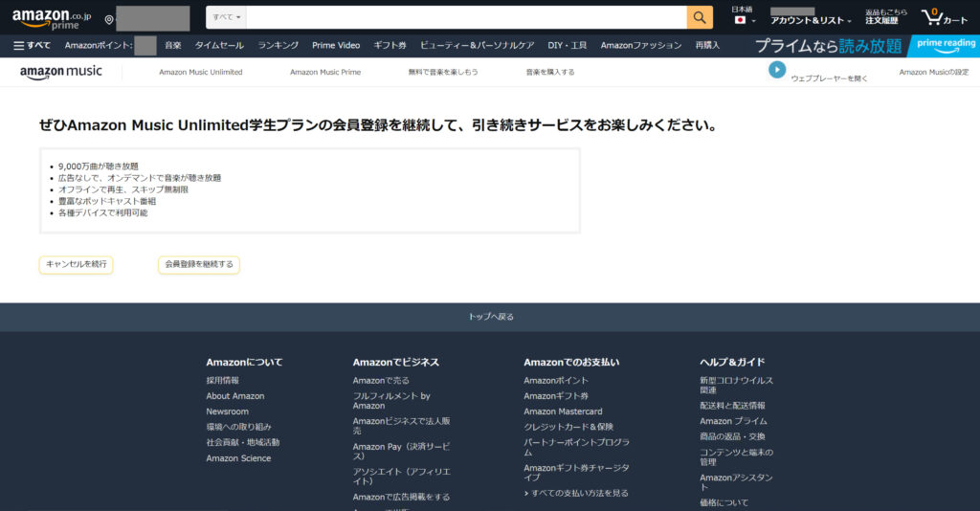This screenshot has height=511, width=980.
Task: Click トップへ戻る bar
Action: tap(490, 318)
